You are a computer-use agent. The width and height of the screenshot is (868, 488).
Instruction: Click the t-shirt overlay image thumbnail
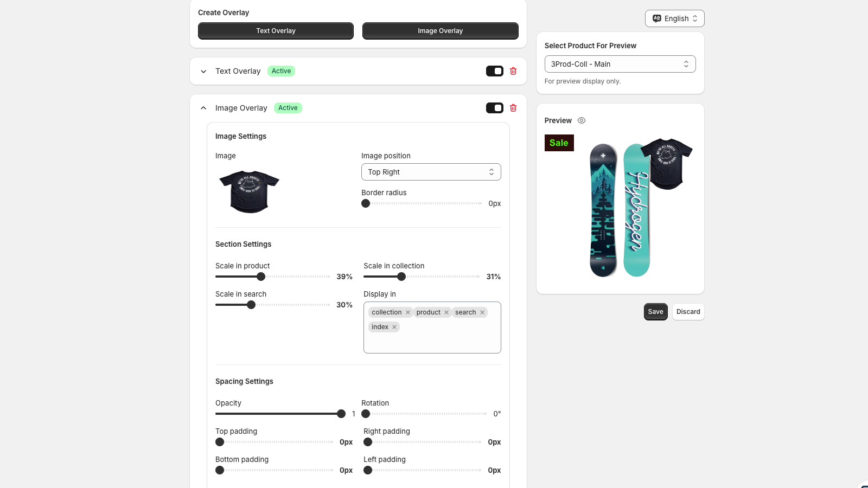tap(248, 191)
